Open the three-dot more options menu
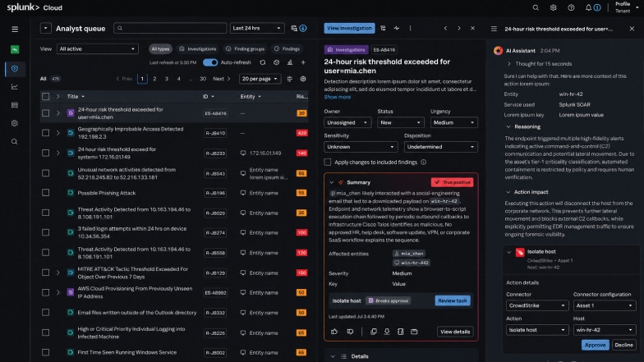 coord(410,28)
